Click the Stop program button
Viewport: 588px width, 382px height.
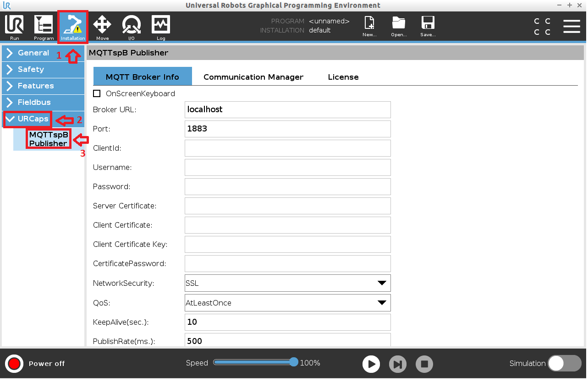pyautogui.click(x=424, y=364)
